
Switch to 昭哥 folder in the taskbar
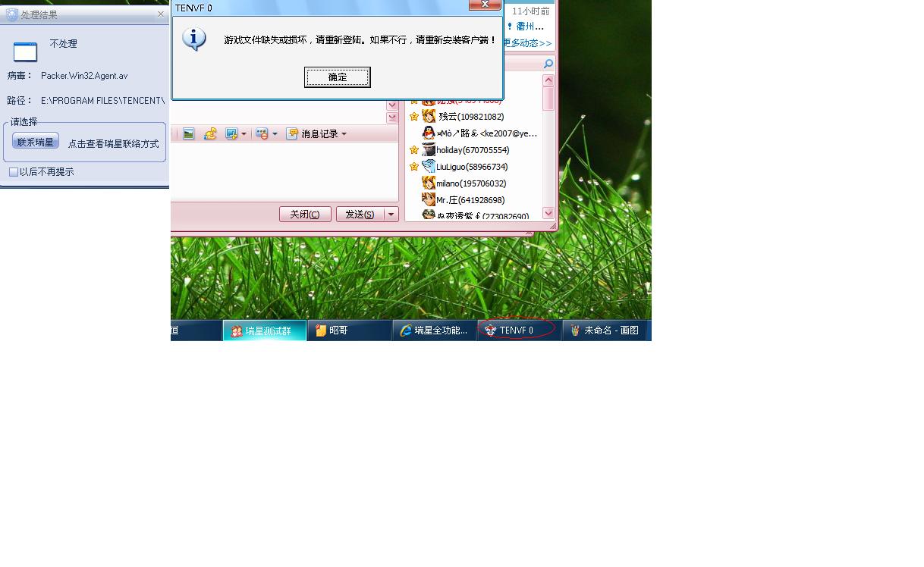point(349,330)
